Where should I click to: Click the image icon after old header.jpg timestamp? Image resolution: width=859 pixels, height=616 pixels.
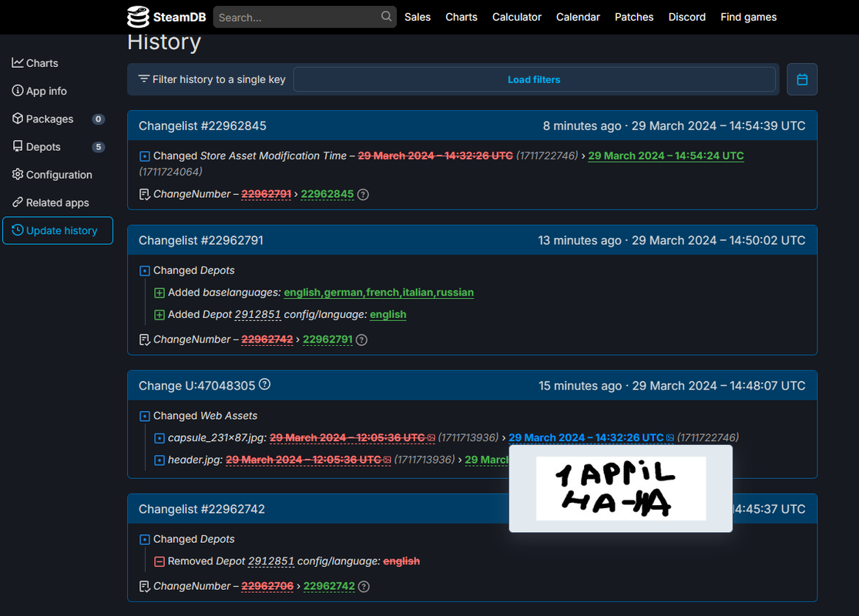pyautogui.click(x=388, y=460)
